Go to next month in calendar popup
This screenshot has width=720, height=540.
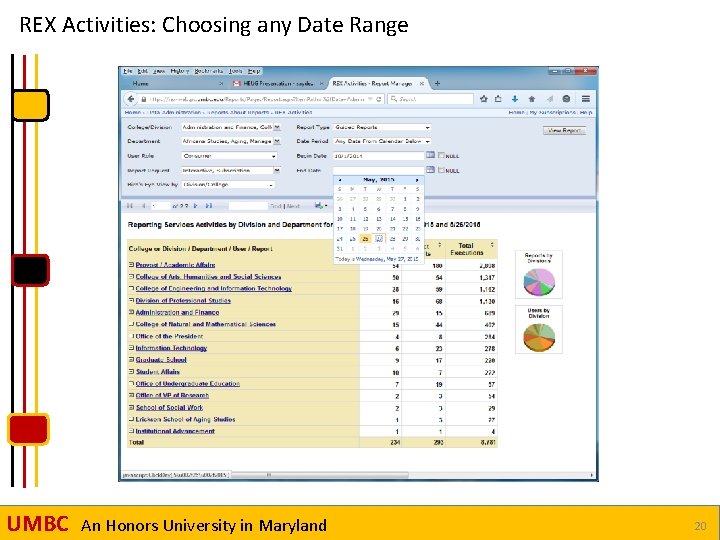click(416, 180)
